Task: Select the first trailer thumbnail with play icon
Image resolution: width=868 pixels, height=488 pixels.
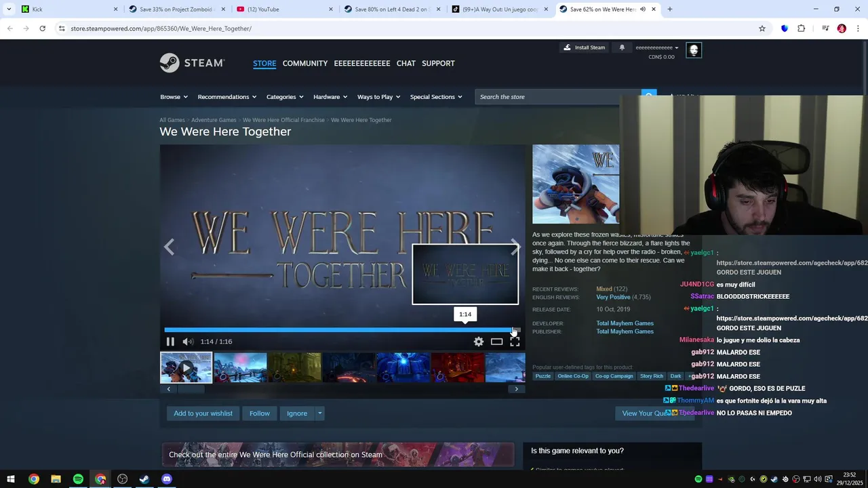Action: [186, 367]
